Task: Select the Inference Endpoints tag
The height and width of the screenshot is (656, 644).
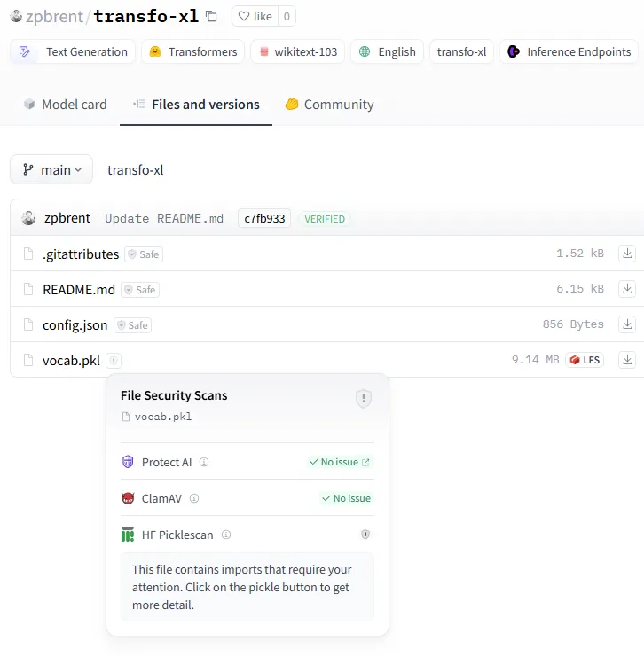Action: tap(569, 52)
